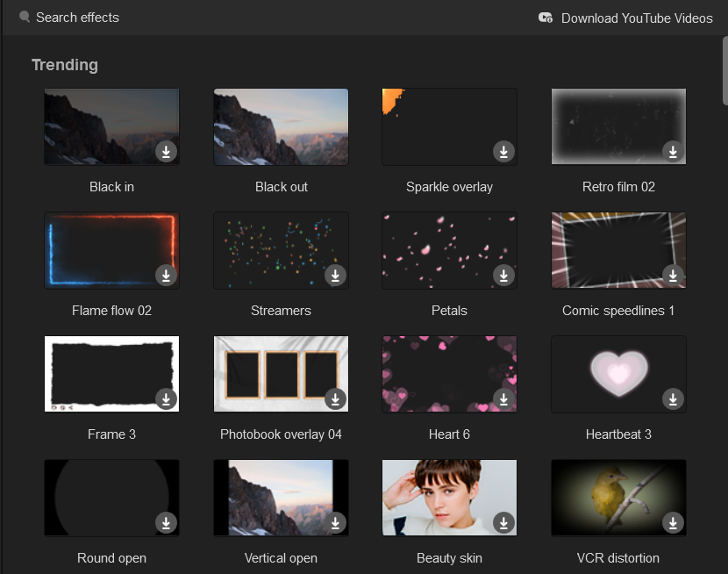
Task: Download the Streamers effect
Action: coord(335,276)
